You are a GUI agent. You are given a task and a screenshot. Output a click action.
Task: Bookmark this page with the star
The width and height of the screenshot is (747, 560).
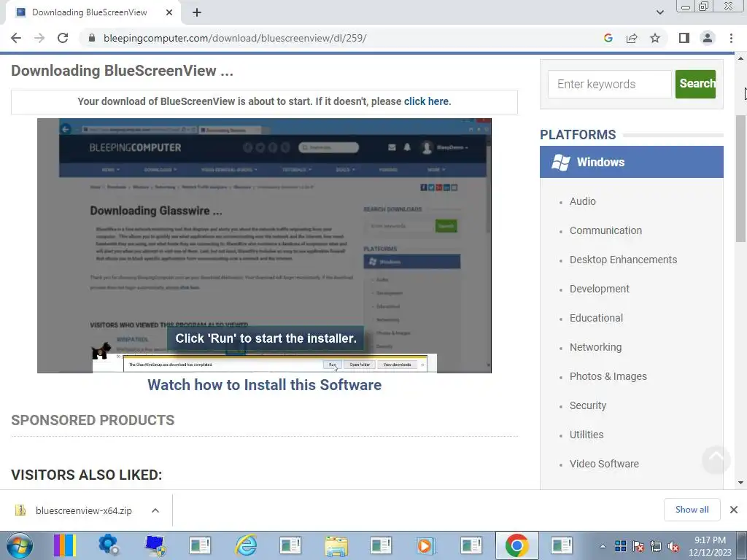[655, 38]
